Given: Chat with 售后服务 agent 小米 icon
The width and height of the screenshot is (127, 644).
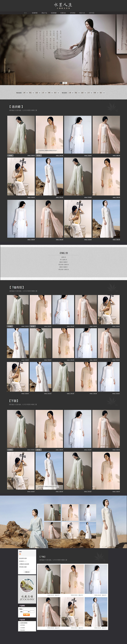Looking at the screenshot, I should (91, 93).
